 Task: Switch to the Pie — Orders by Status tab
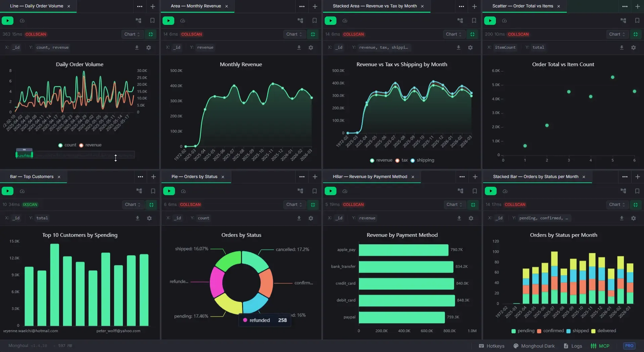coord(194,176)
